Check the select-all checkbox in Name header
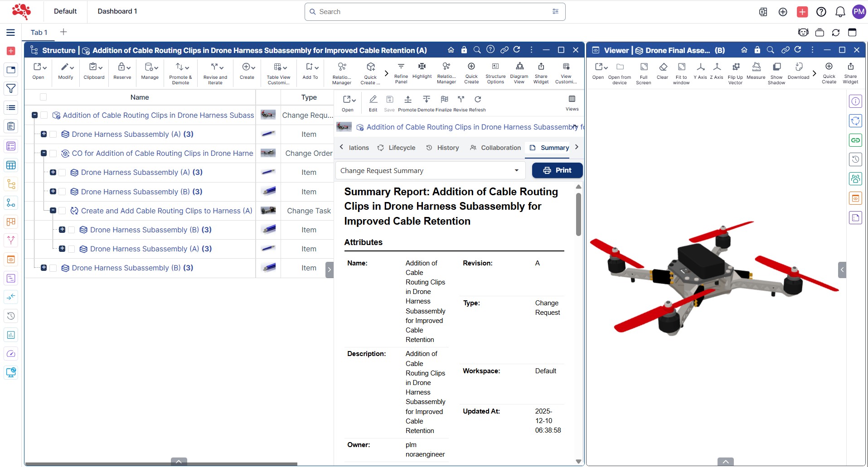Image resolution: width=868 pixels, height=467 pixels. (x=44, y=97)
